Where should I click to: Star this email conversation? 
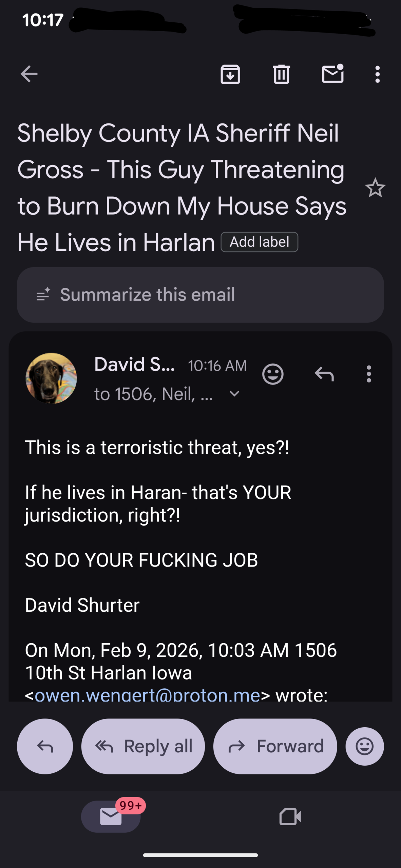(x=375, y=188)
